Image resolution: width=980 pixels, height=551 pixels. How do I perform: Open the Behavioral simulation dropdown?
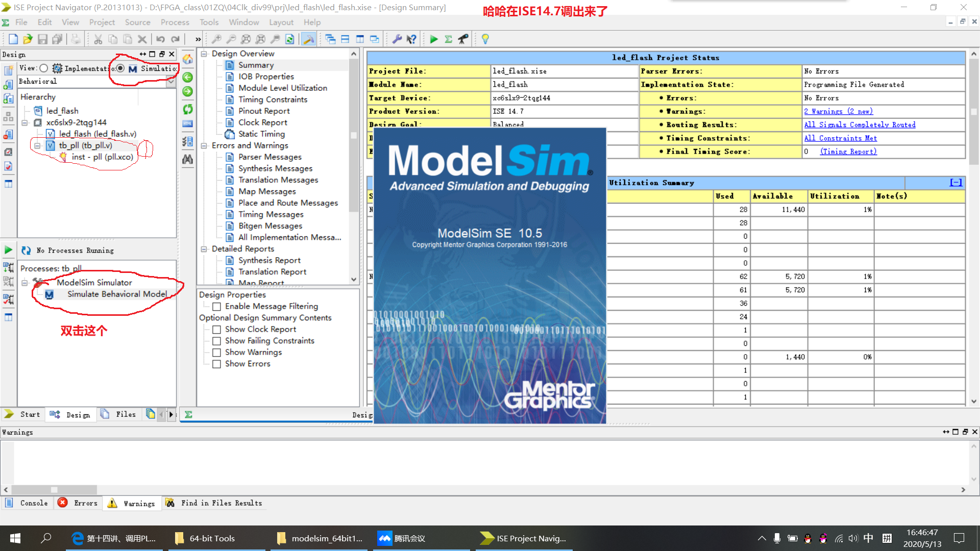171,81
